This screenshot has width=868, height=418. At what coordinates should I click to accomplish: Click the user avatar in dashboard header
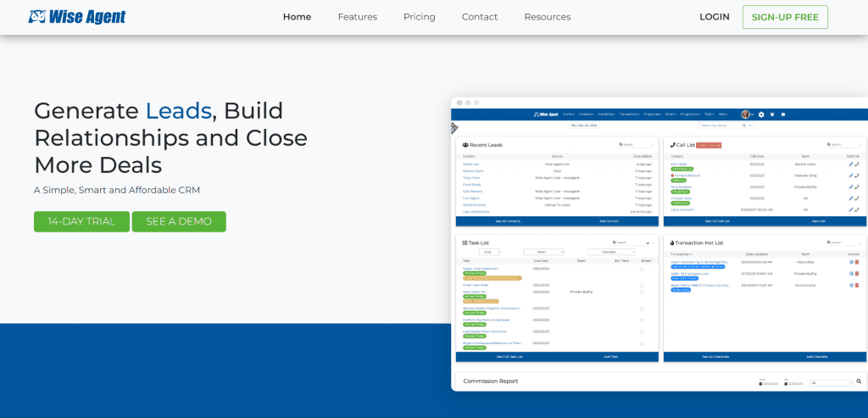pyautogui.click(x=746, y=114)
